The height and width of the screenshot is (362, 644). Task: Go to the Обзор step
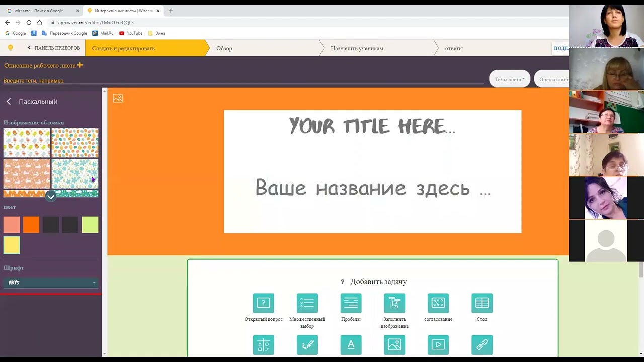pos(224,48)
